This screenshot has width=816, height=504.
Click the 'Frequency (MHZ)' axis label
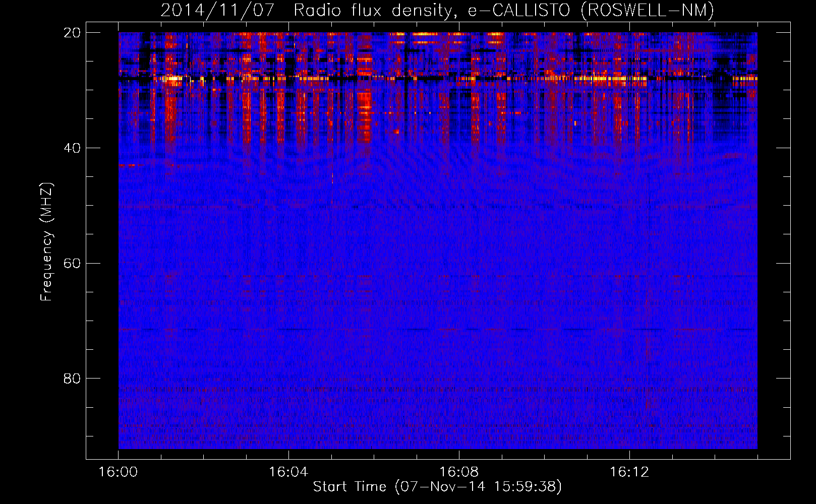[46, 242]
